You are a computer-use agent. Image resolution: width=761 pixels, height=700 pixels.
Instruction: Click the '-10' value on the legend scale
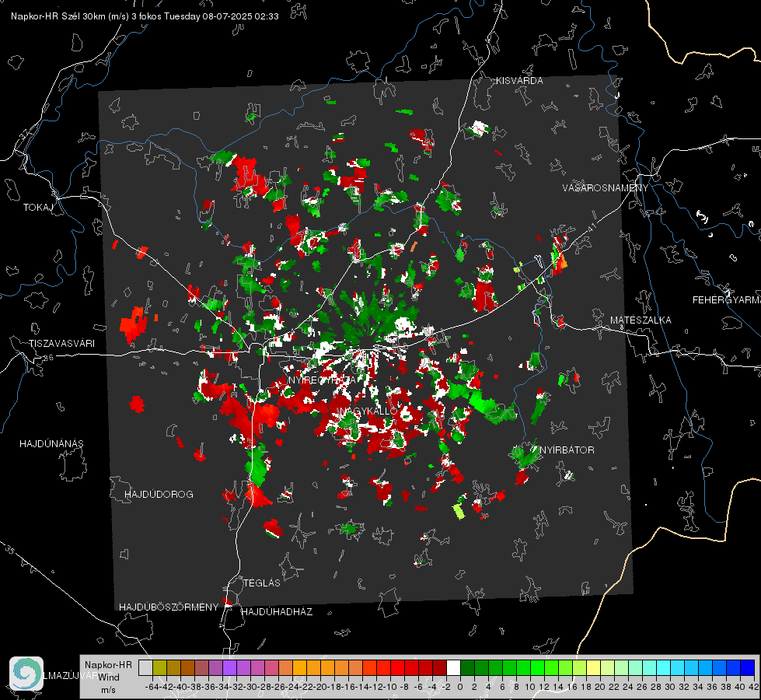(391, 687)
